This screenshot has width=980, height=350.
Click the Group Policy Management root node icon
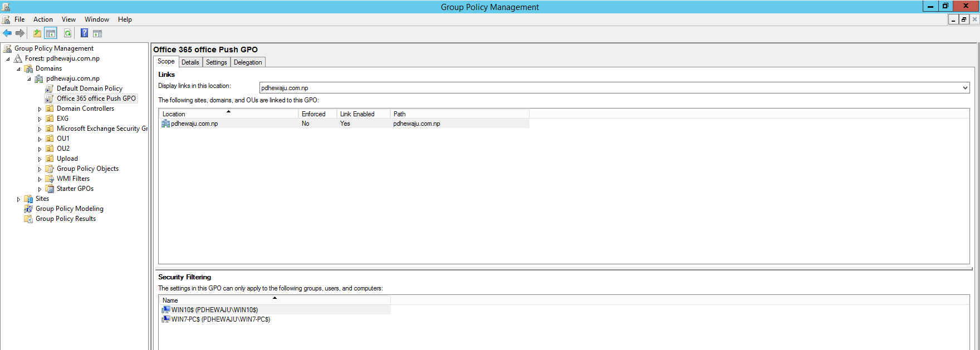pyautogui.click(x=8, y=48)
